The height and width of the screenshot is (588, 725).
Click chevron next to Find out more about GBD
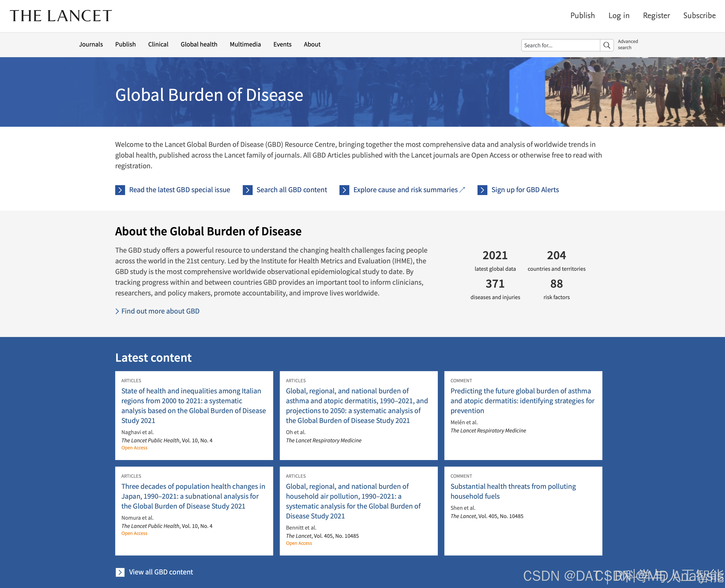[117, 311]
